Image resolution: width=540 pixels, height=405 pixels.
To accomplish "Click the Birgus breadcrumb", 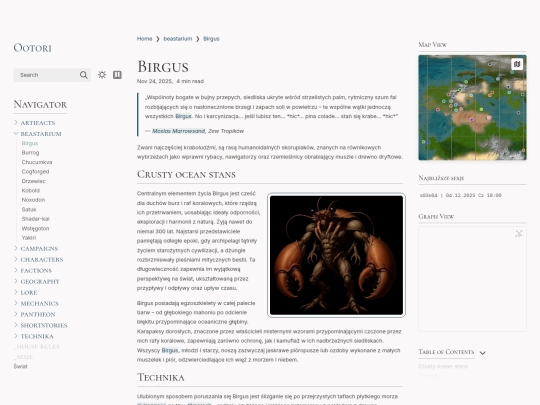I will coord(211,39).
